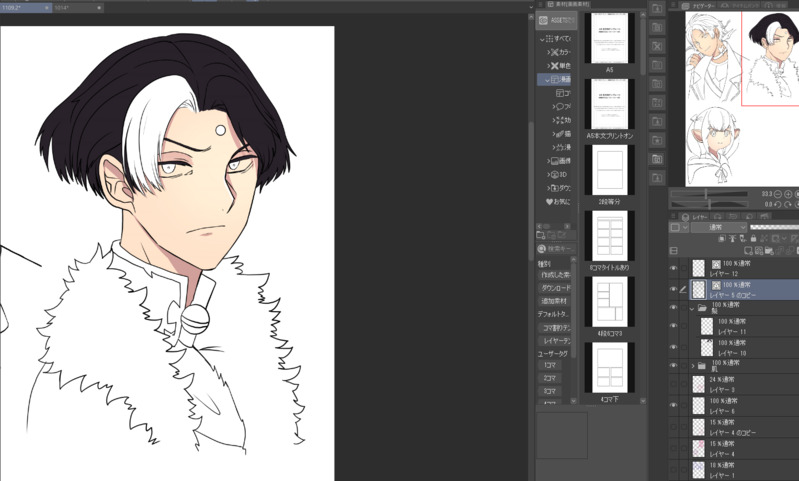The height and width of the screenshot is (481, 799).
Task: Click the 2コマ user tag button
Action: point(550,379)
